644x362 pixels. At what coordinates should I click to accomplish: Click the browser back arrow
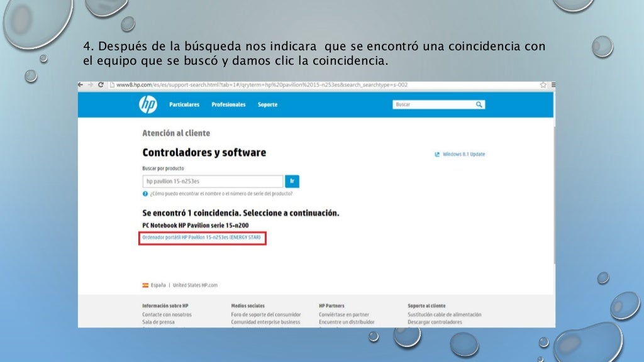[x=80, y=85]
